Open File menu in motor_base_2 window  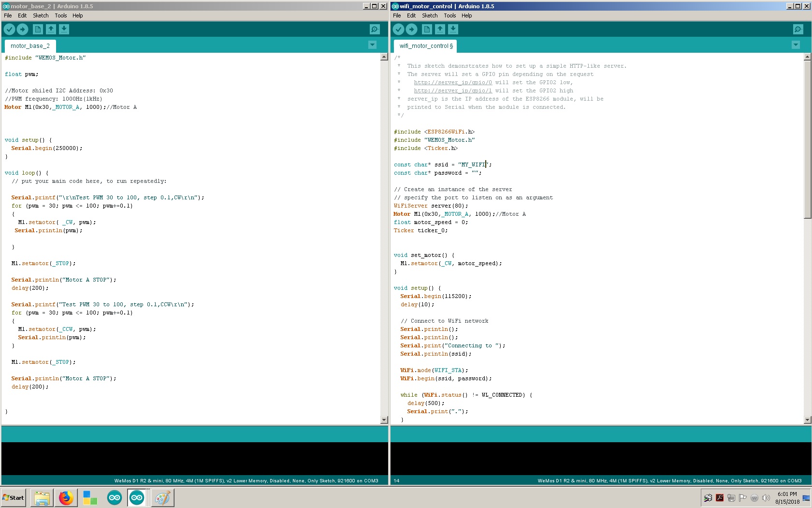point(8,15)
